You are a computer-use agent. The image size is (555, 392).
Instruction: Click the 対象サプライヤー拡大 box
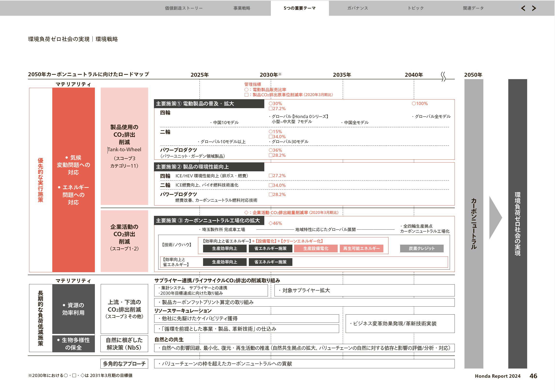365,290
